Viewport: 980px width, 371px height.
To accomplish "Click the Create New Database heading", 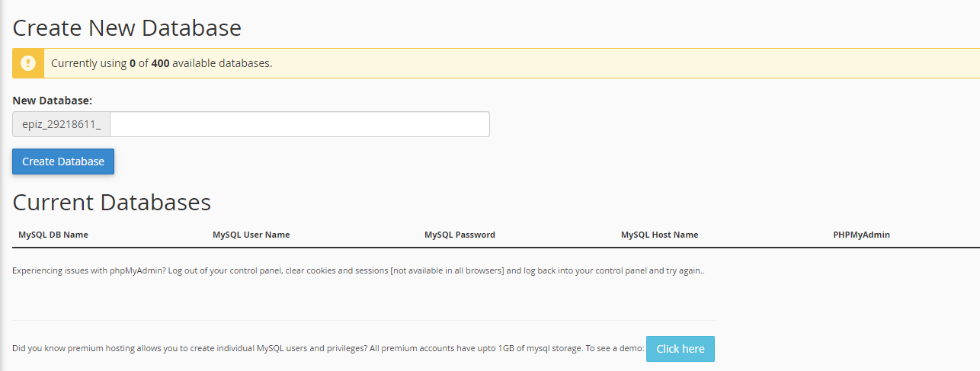I will tap(127, 28).
